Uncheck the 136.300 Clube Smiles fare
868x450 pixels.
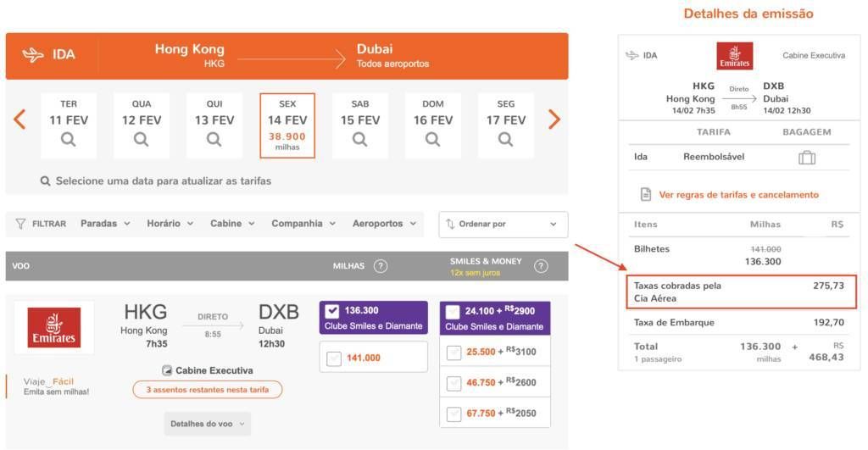click(x=332, y=311)
